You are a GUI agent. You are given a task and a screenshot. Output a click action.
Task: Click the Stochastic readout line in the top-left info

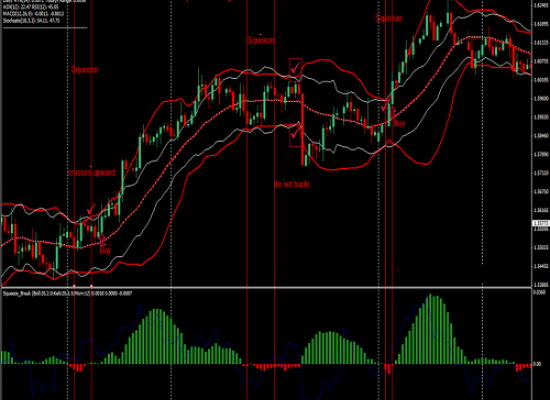point(32,21)
